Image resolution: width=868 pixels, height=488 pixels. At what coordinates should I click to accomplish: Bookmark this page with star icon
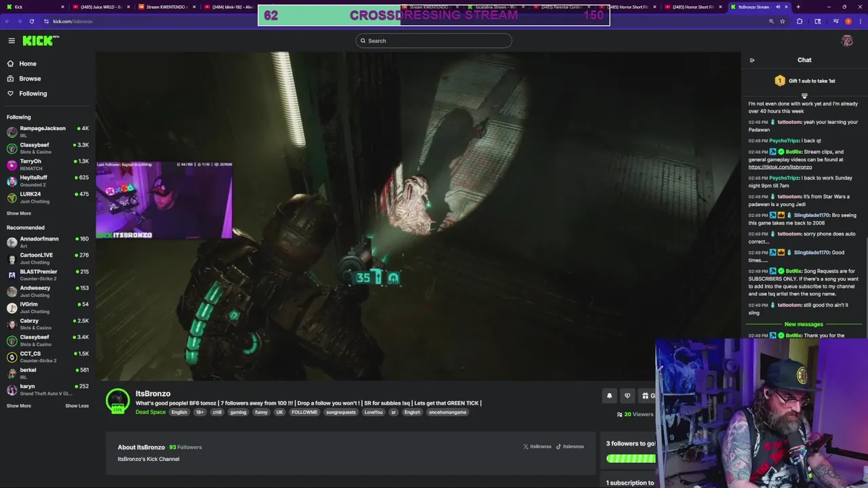(x=783, y=21)
